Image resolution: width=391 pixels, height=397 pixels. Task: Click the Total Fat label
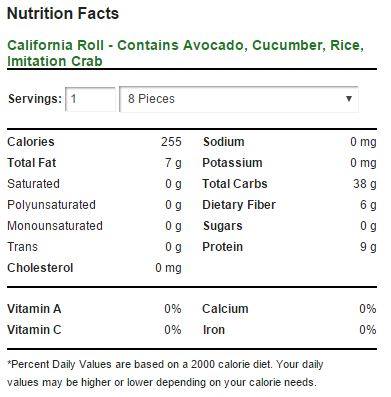coord(32,163)
